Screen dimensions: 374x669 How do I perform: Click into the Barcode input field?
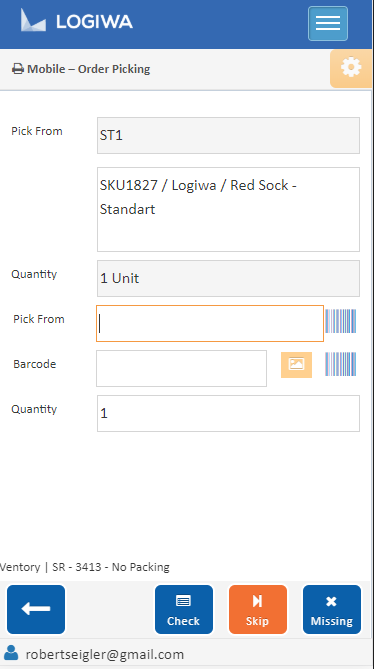click(181, 369)
